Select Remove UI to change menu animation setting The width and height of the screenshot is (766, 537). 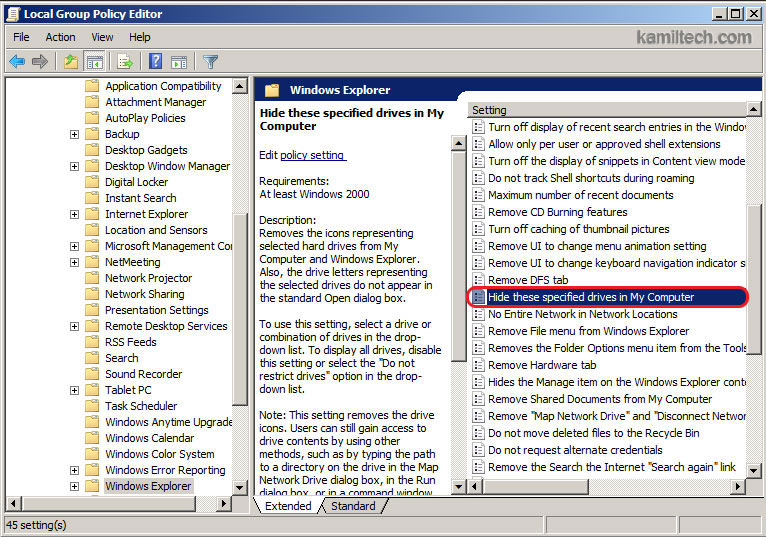coord(597,246)
